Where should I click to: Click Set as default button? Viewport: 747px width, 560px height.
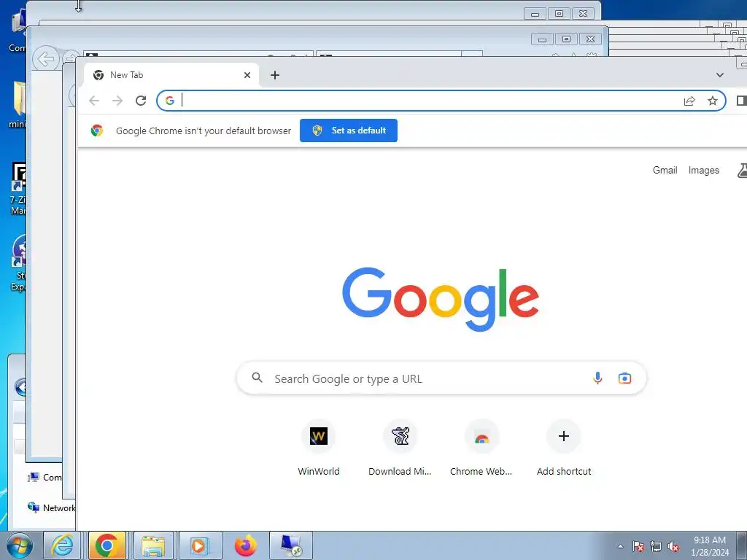[348, 131]
